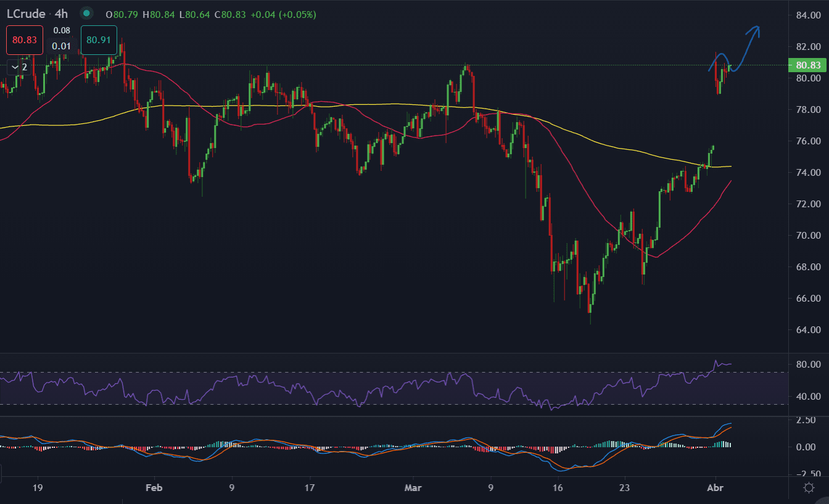Click the MACD scale label 2.50
Viewport: 829px width, 504px height.
(x=806, y=420)
